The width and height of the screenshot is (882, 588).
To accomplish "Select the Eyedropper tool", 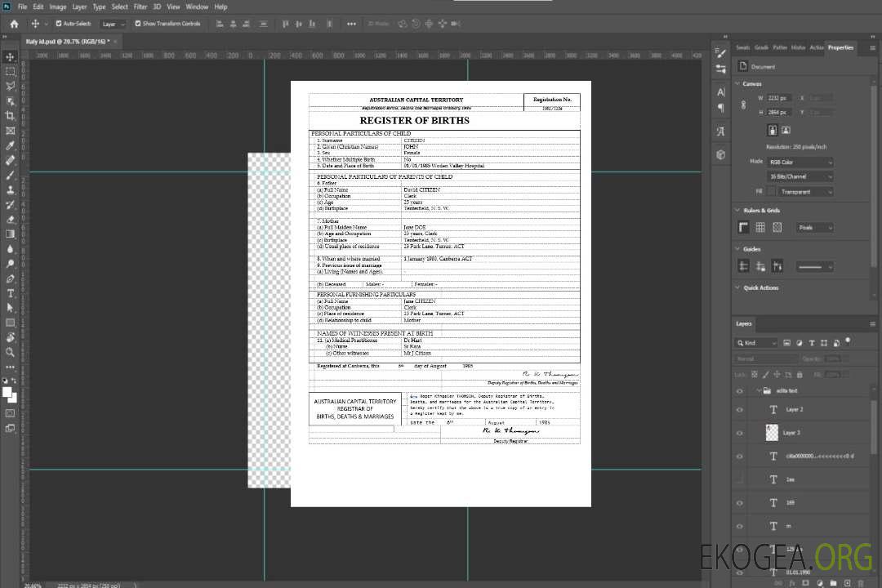I will tap(11, 145).
